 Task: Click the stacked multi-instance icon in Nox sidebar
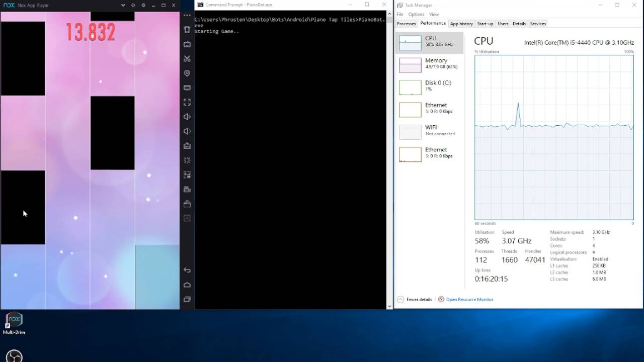pos(187,204)
